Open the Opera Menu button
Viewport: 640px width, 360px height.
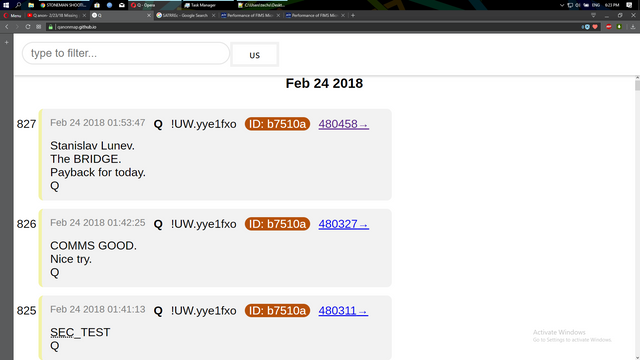click(12, 16)
